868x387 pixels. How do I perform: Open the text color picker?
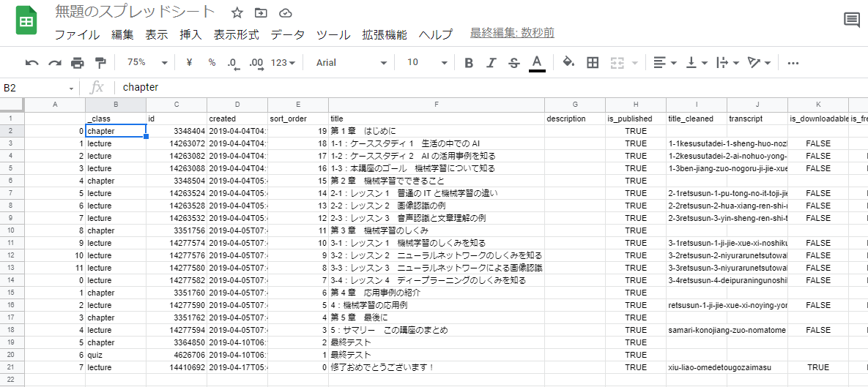pos(536,63)
